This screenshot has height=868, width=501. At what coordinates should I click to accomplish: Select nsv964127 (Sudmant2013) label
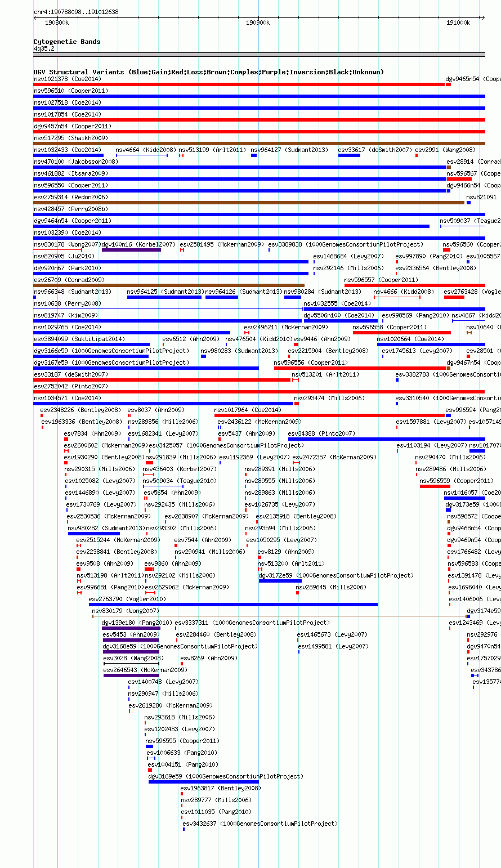(289, 150)
